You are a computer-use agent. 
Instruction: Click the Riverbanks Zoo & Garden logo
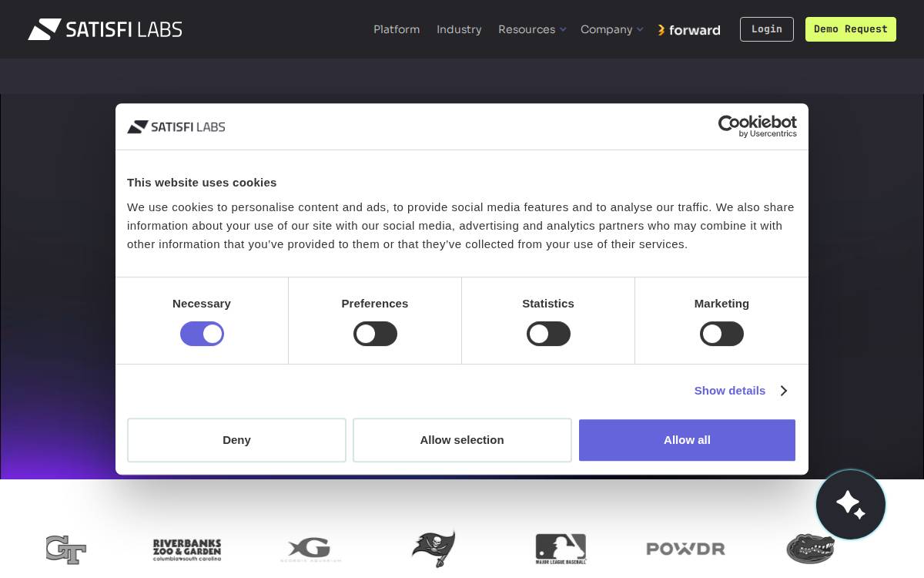pos(187,549)
